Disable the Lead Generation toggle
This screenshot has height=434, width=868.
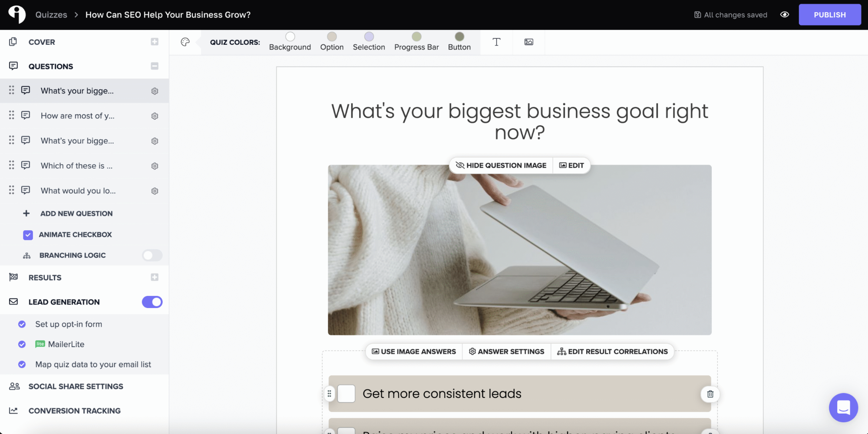[x=152, y=302]
